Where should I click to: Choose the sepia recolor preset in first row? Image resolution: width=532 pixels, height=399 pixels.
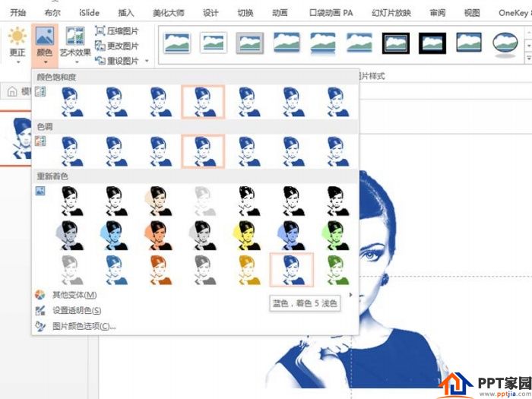point(159,201)
